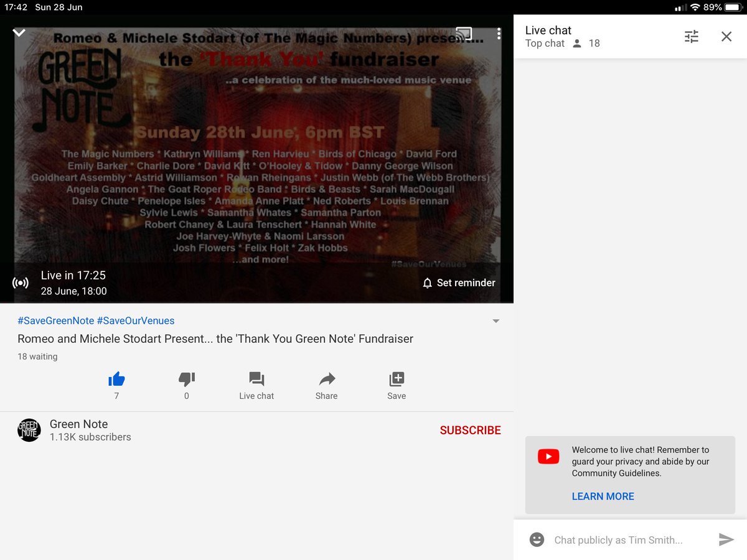
Task: Save the video to a playlist
Action: [397, 379]
